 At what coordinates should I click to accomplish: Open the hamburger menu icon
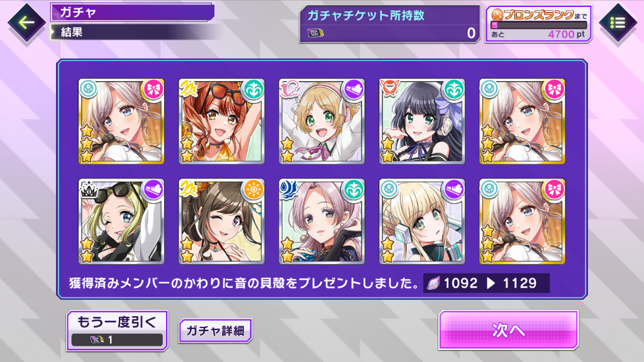click(618, 23)
